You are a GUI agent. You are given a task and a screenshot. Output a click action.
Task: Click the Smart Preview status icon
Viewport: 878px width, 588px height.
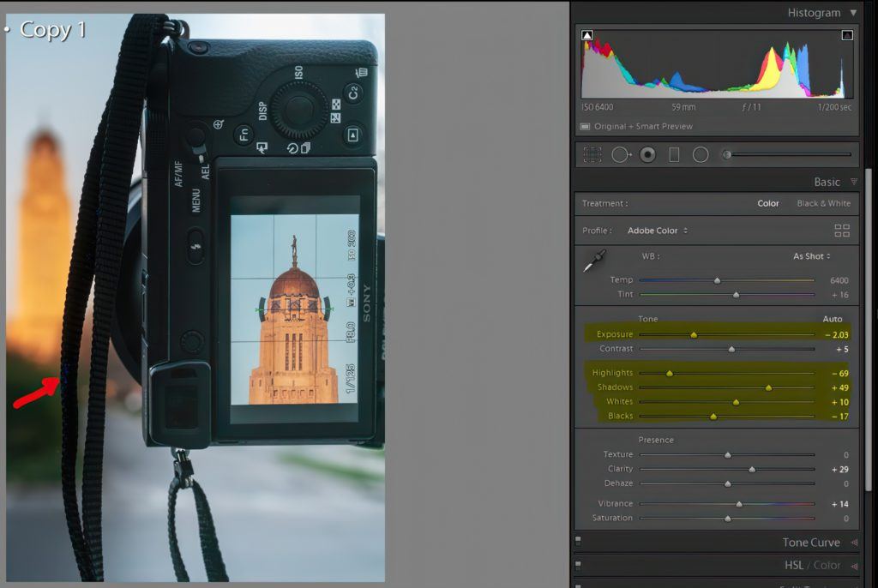(585, 127)
